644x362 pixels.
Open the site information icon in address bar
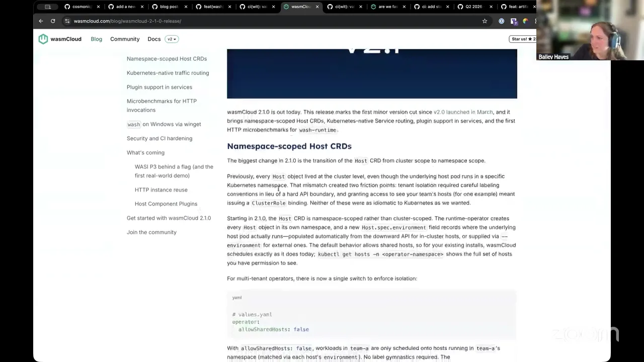click(x=67, y=21)
